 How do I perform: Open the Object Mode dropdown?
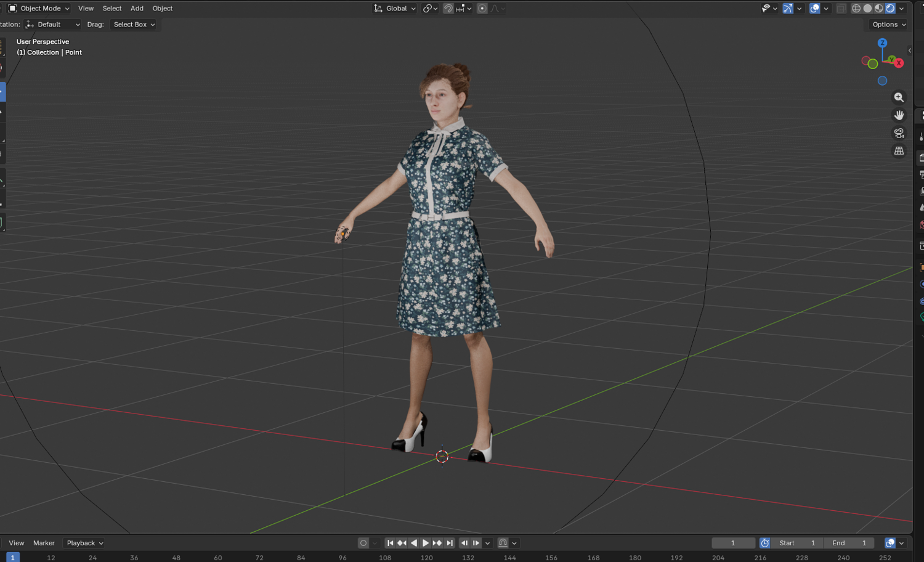(x=39, y=9)
